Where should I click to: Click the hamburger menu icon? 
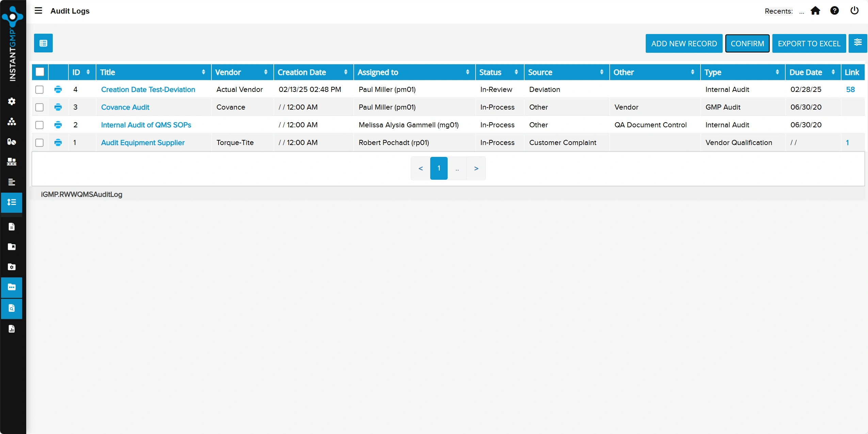tap(38, 11)
